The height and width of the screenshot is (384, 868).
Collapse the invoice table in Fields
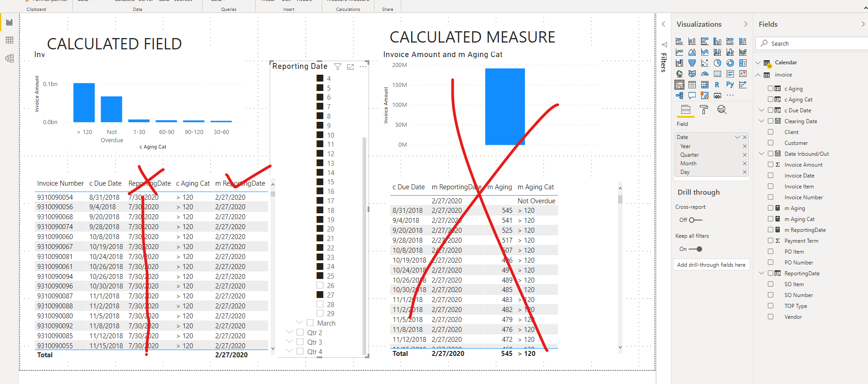click(x=758, y=75)
